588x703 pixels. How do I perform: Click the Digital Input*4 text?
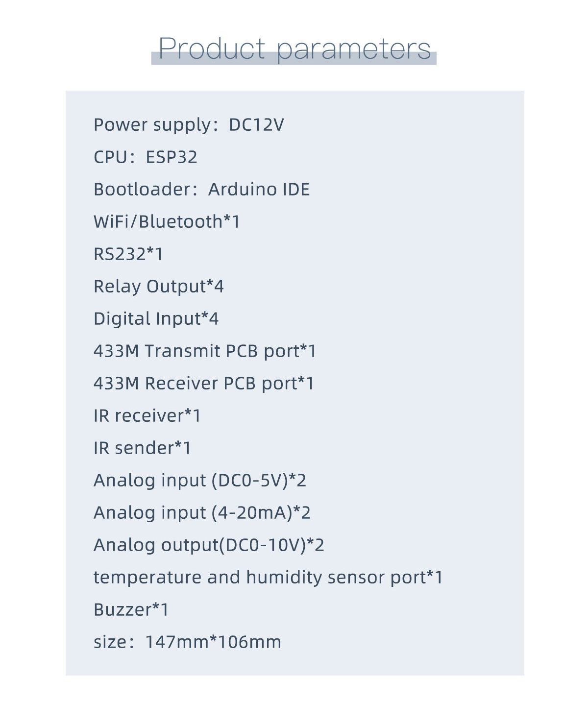click(156, 319)
